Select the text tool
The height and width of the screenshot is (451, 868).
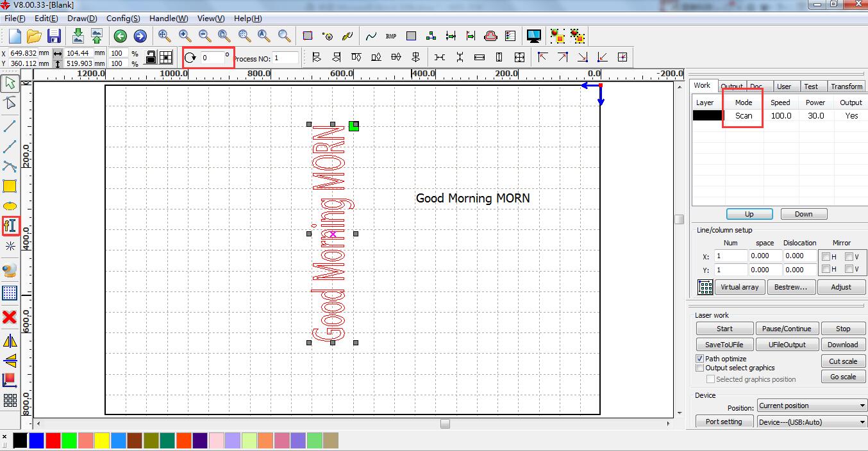pos(10,225)
